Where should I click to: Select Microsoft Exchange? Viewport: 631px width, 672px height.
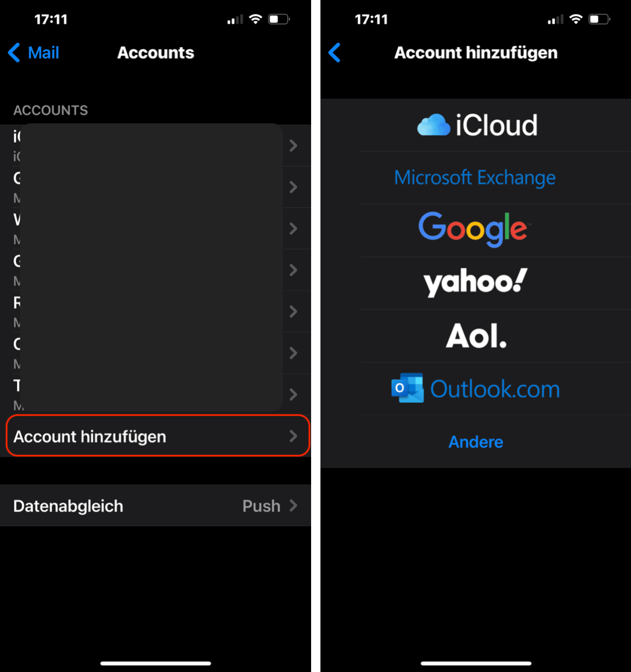474,177
